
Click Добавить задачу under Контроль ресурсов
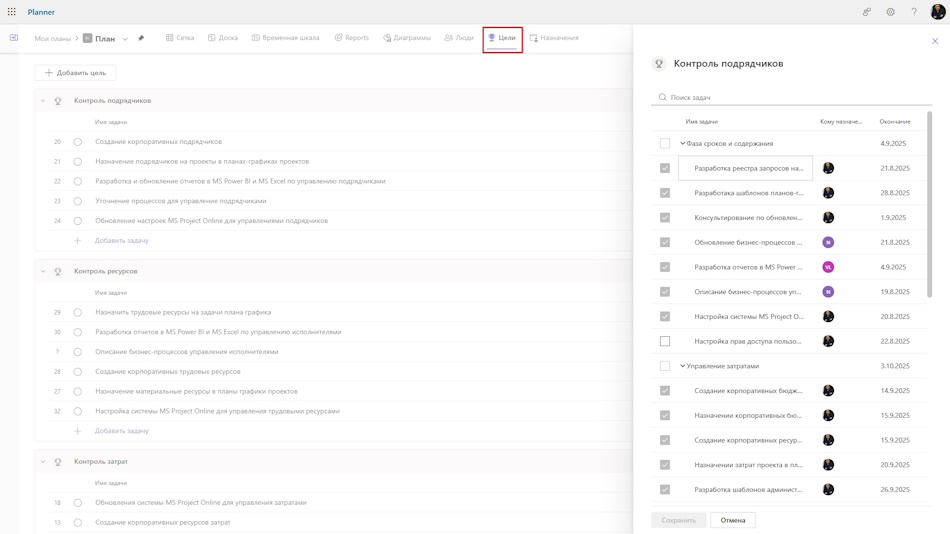click(x=122, y=431)
